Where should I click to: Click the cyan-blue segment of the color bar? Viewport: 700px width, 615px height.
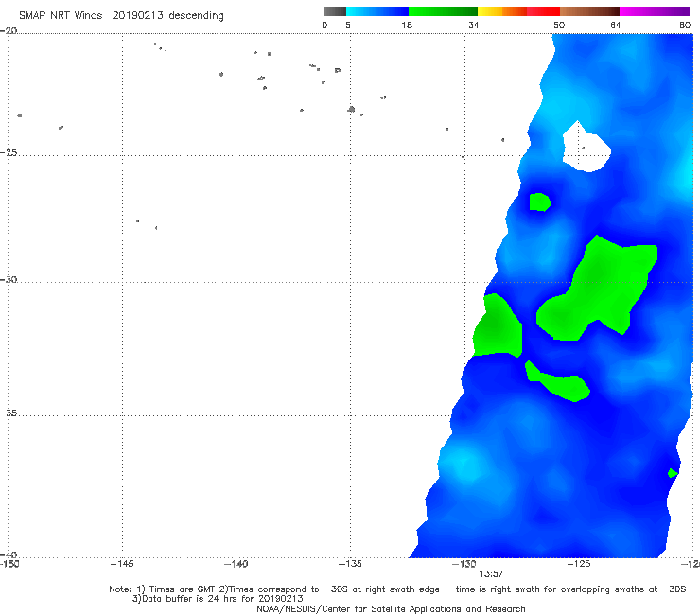pyautogui.click(x=377, y=11)
